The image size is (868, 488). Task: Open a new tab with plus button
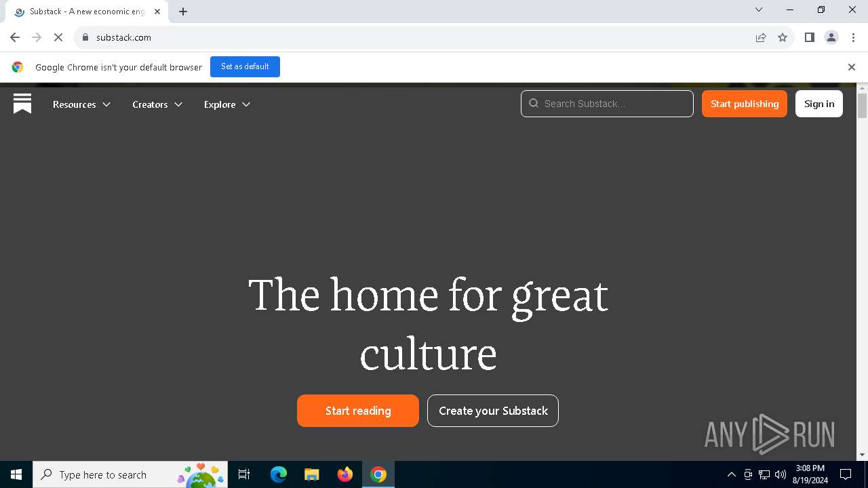click(x=183, y=12)
